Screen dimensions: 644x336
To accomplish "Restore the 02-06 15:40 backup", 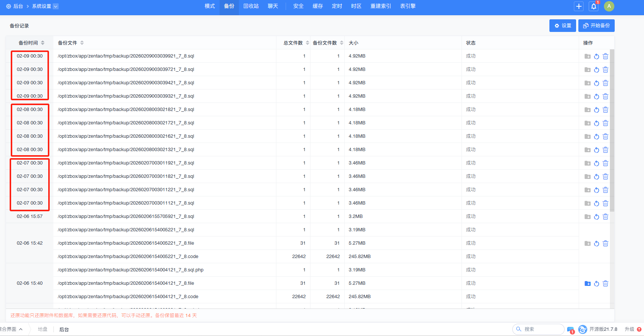I will (597, 284).
